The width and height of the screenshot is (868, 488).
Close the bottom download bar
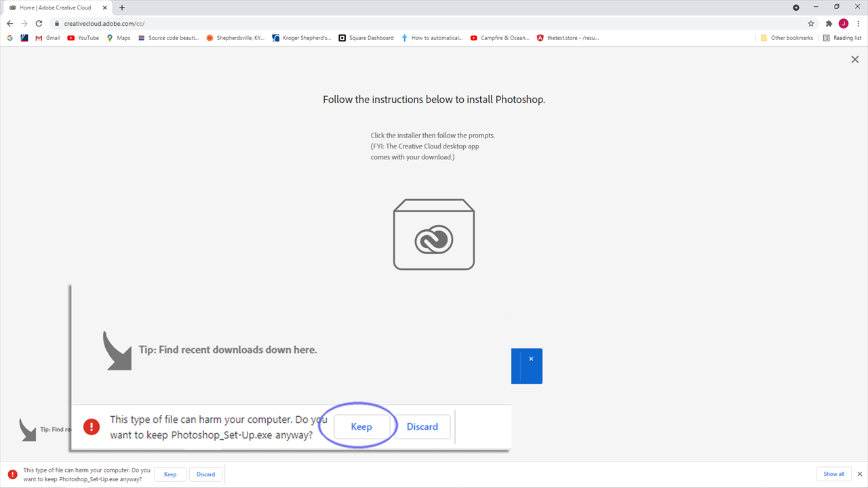[860, 474]
